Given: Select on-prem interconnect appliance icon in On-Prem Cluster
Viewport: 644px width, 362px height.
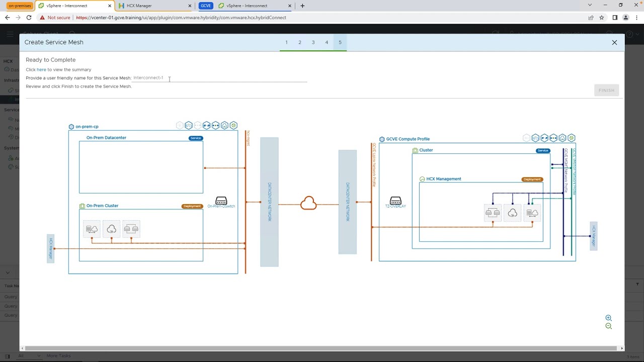Looking at the screenshot, I should coord(92,229).
